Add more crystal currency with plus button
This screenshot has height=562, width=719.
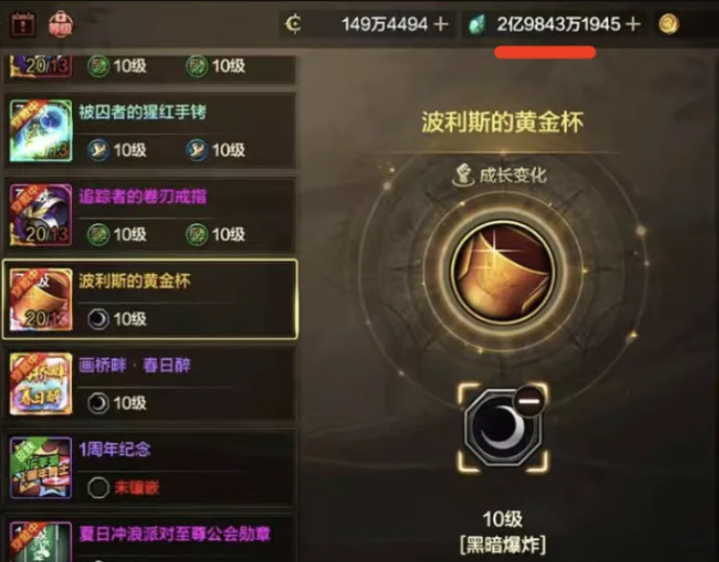tap(633, 24)
